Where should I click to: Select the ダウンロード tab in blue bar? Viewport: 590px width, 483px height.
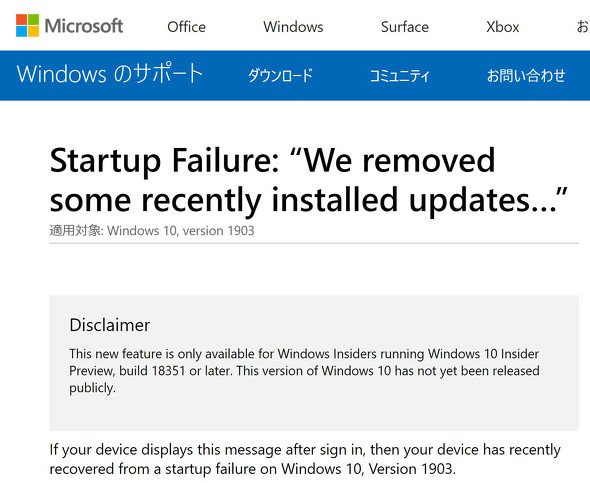280,75
